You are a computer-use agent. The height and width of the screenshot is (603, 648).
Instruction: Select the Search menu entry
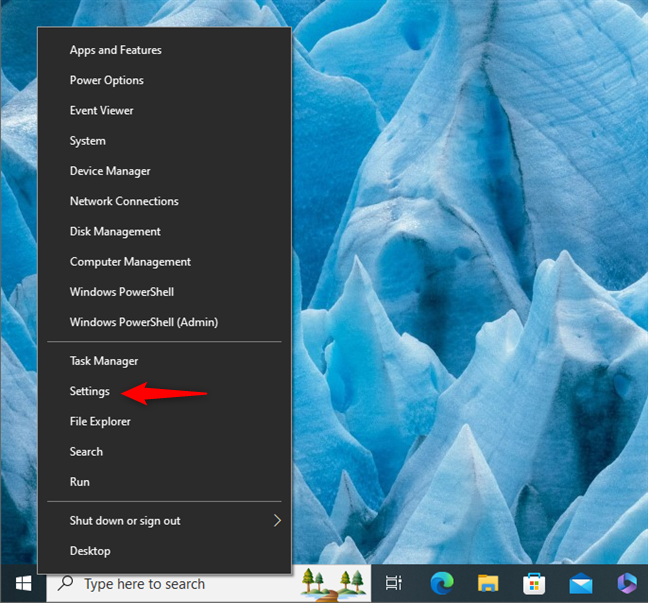coord(164,451)
